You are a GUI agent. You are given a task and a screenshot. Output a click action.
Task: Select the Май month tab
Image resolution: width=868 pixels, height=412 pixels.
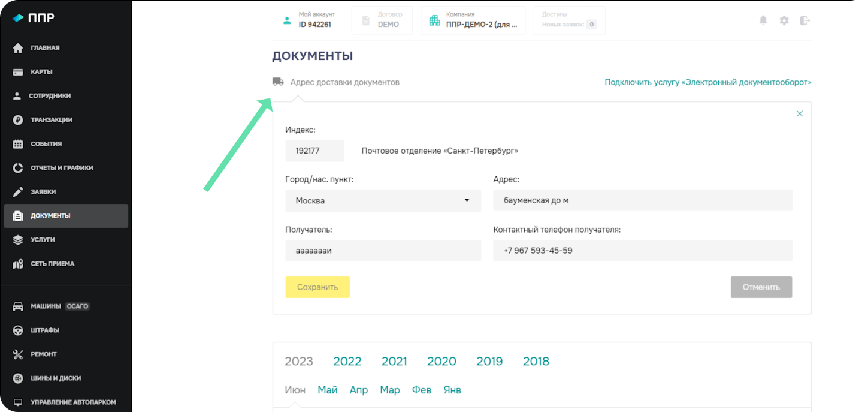click(328, 390)
